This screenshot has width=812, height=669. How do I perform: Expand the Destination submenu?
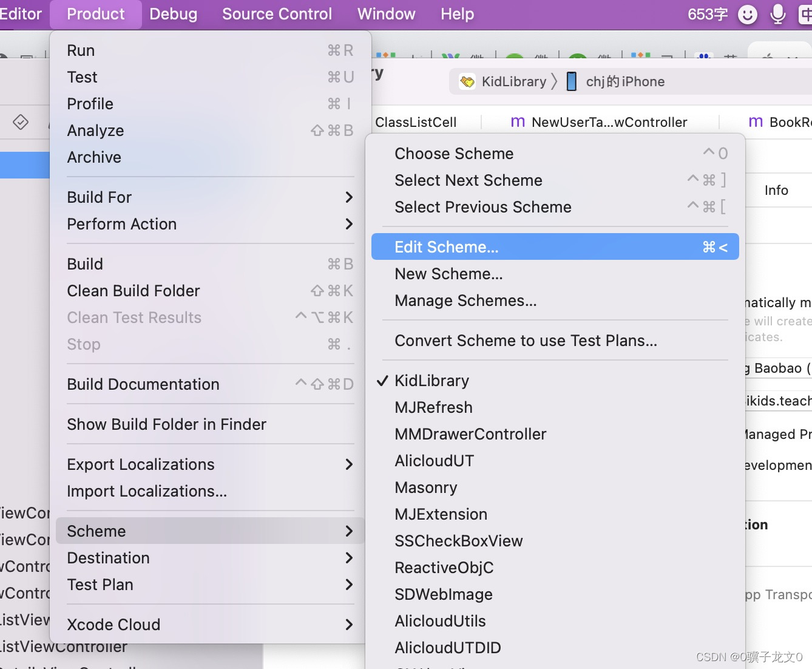point(210,558)
